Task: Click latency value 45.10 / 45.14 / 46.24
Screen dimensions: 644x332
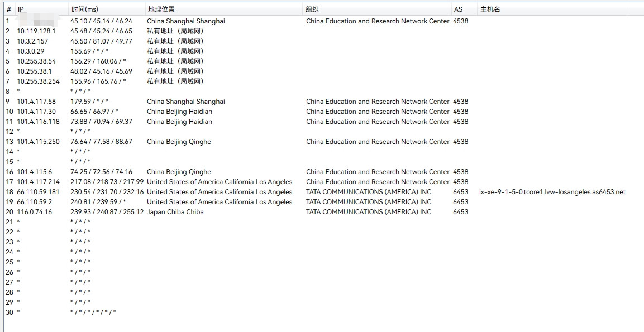Action: [x=101, y=21]
